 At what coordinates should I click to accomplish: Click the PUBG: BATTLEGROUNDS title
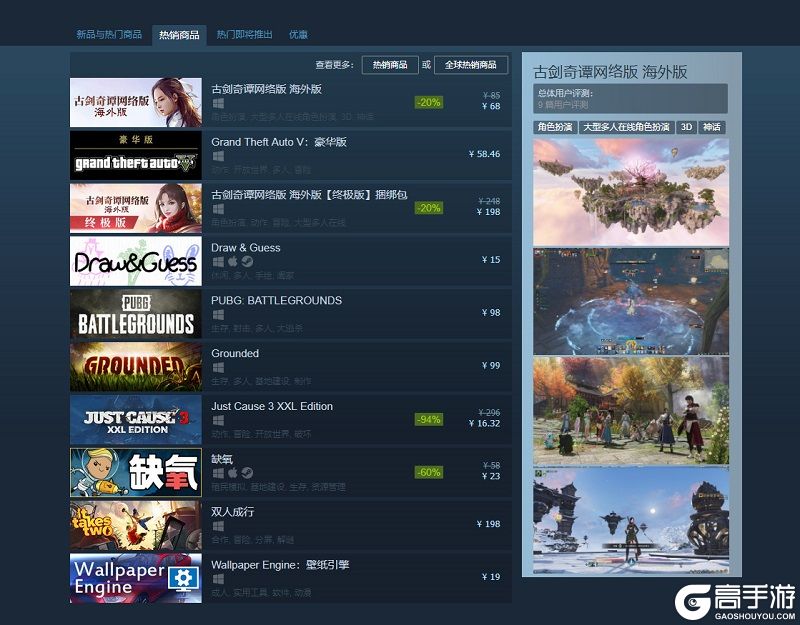coord(277,301)
